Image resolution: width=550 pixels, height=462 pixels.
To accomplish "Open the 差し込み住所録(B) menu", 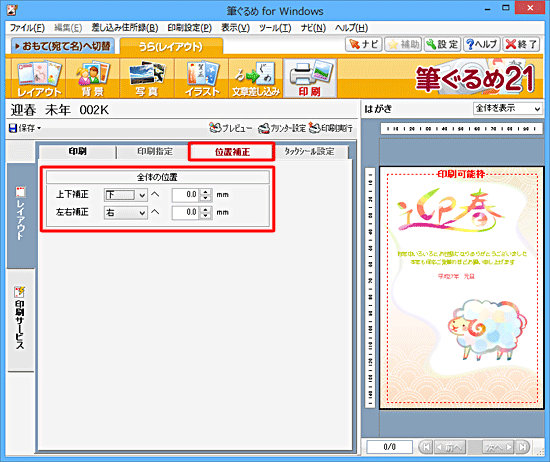I will pyautogui.click(x=125, y=28).
